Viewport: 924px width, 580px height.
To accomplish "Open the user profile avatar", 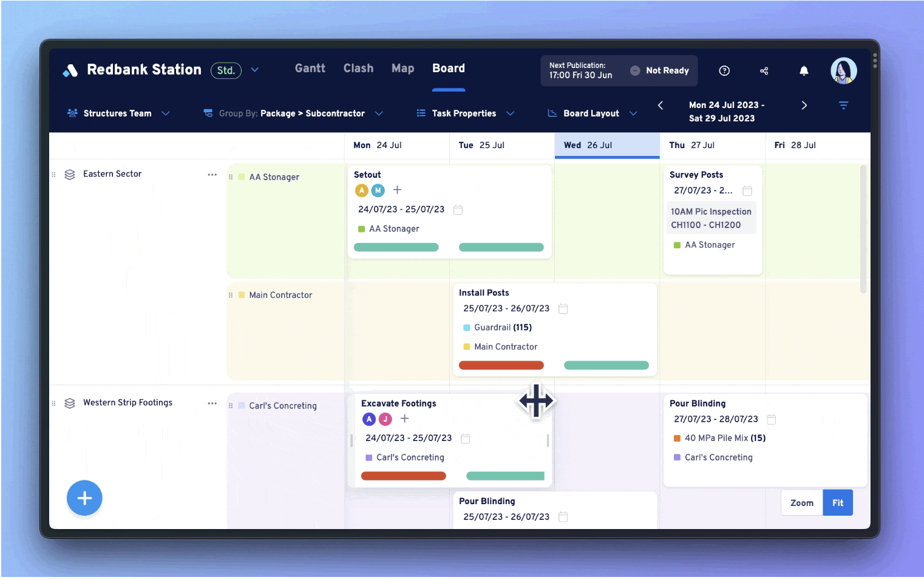I will 843,71.
